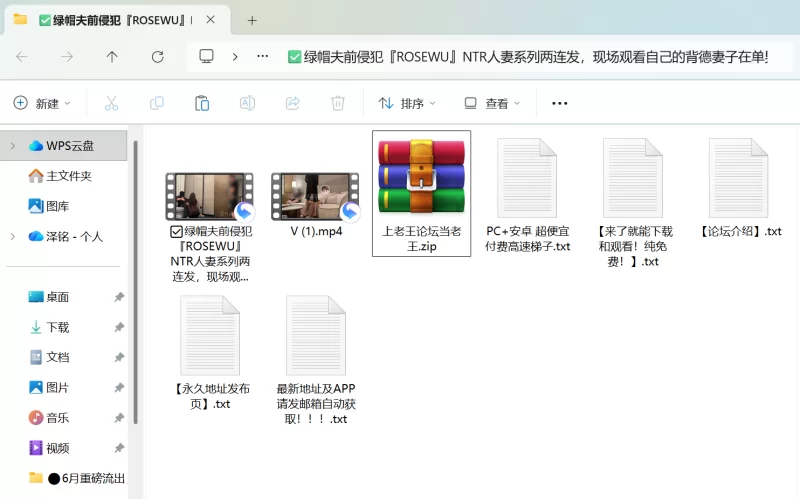Select the V (1).mp4 video thumbnail

pos(315,196)
